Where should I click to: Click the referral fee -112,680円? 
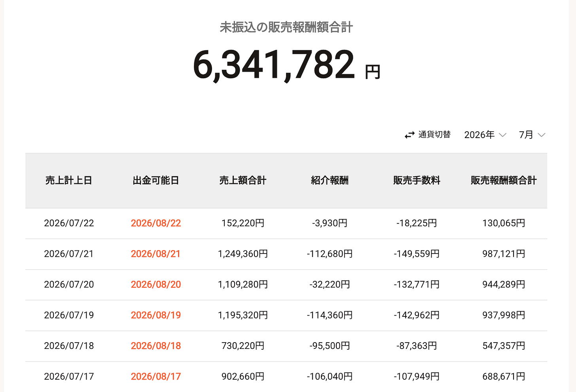330,254
